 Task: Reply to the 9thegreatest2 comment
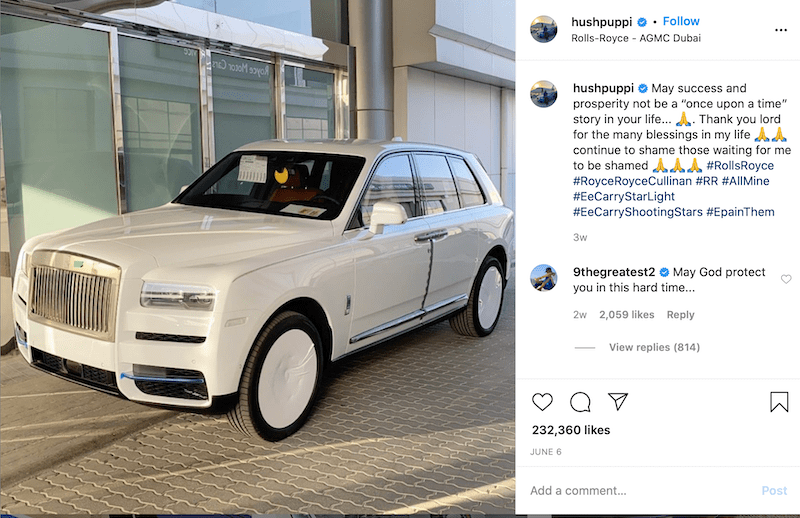click(x=680, y=315)
